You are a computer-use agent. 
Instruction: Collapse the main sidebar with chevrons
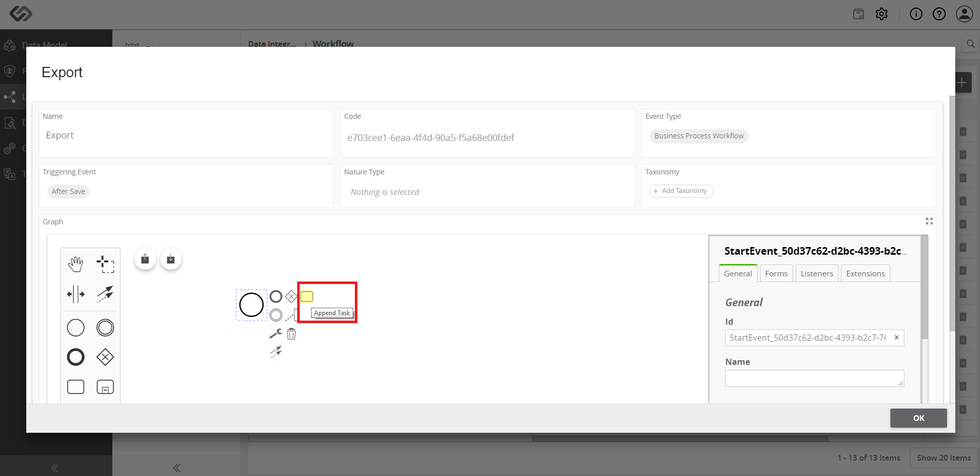55,468
